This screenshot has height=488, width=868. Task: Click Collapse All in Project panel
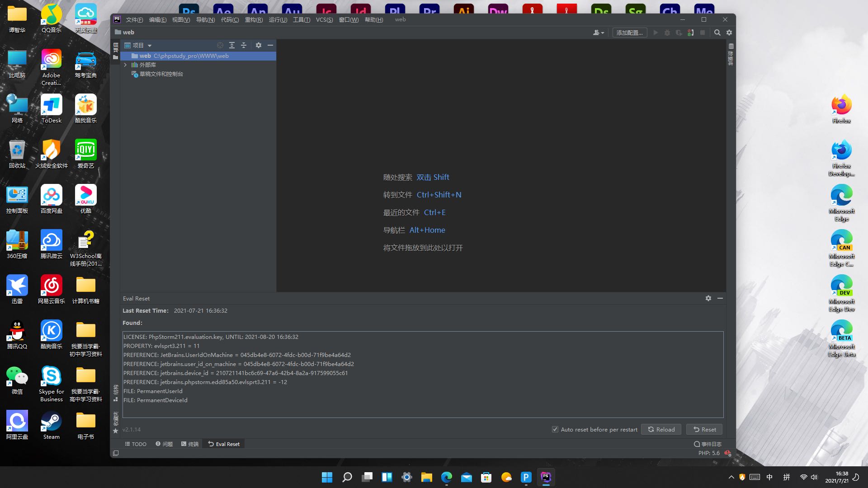[244, 45]
